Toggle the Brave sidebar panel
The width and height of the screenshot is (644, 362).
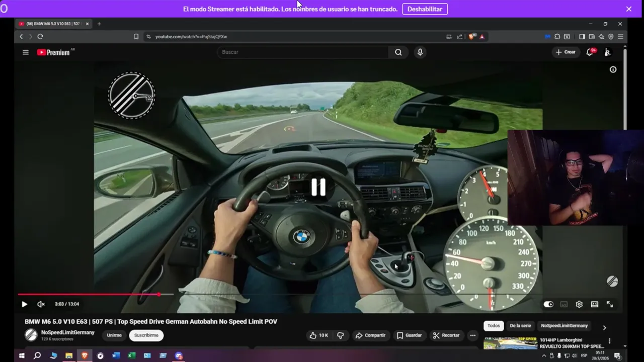tap(582, 37)
